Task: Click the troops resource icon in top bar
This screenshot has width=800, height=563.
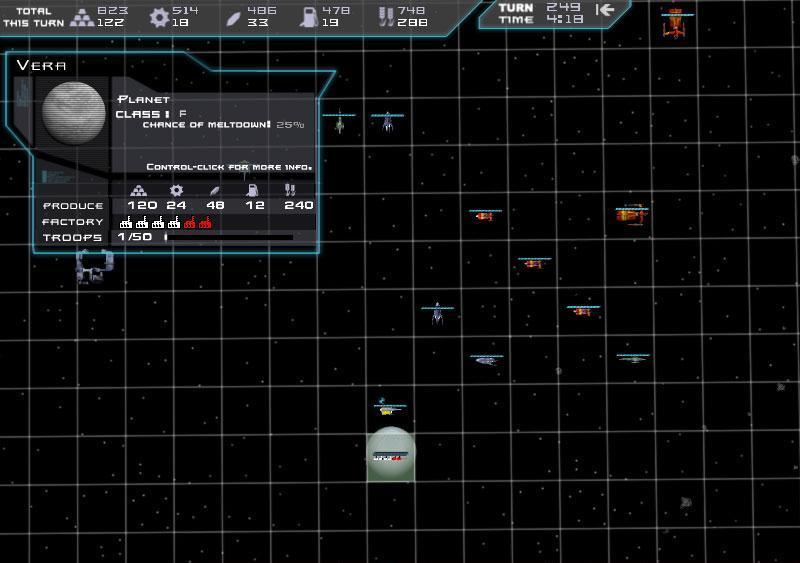Action: point(384,16)
